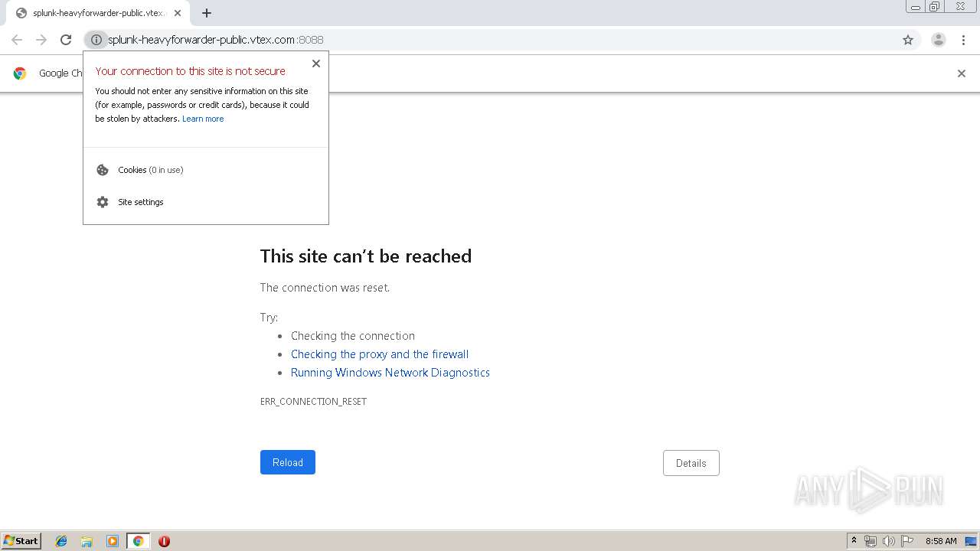The width and height of the screenshot is (980, 551).
Task: Click the red Opera icon in taskbar
Action: click(x=164, y=541)
